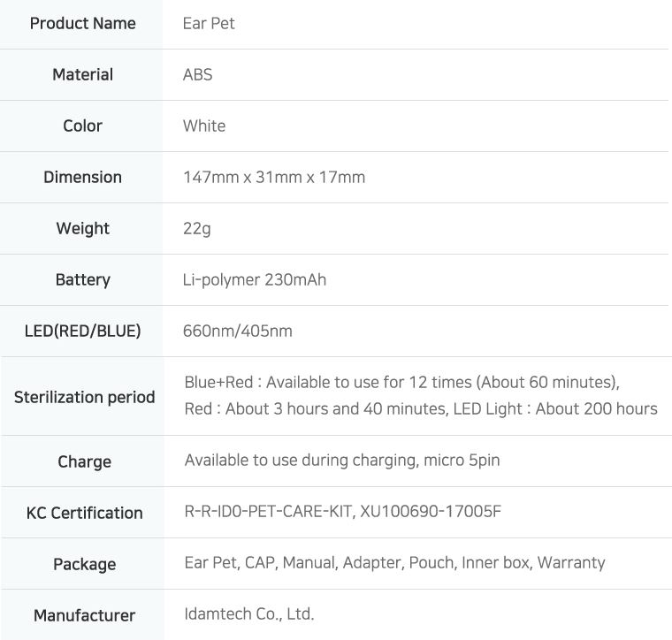Click the Dimension row label

pyautogui.click(x=83, y=177)
